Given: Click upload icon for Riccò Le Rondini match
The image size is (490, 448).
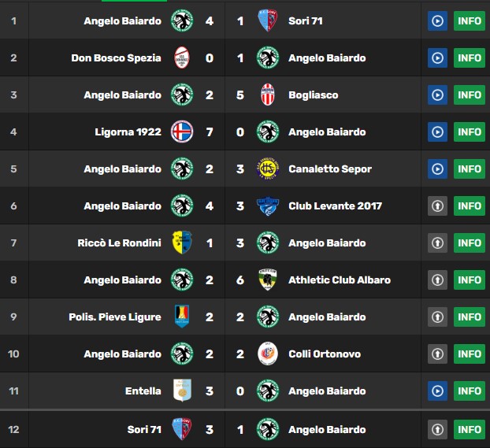Looking at the screenshot, I should pos(437,243).
